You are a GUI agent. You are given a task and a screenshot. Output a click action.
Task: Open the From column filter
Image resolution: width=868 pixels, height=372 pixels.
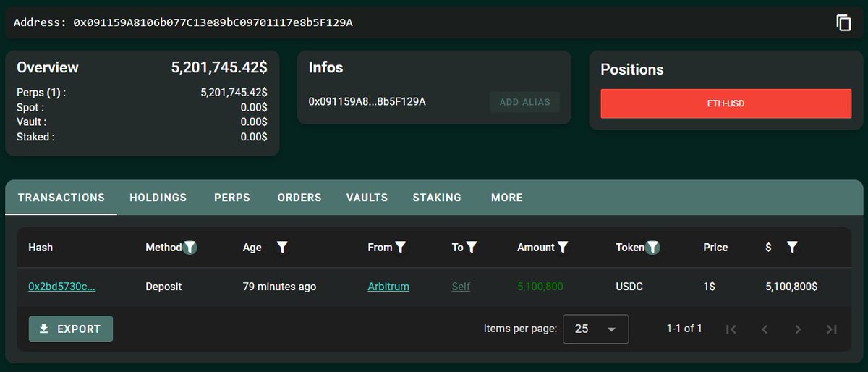(x=400, y=248)
